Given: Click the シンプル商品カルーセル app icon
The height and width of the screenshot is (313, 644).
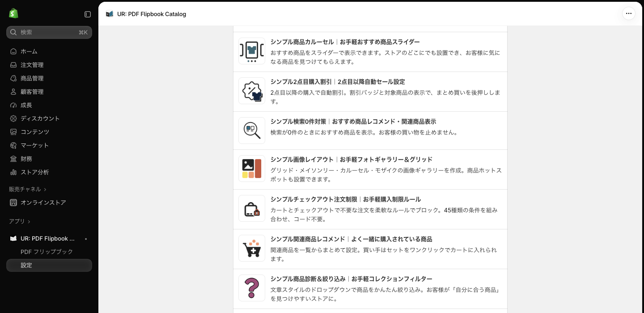Looking at the screenshot, I should [x=252, y=51].
